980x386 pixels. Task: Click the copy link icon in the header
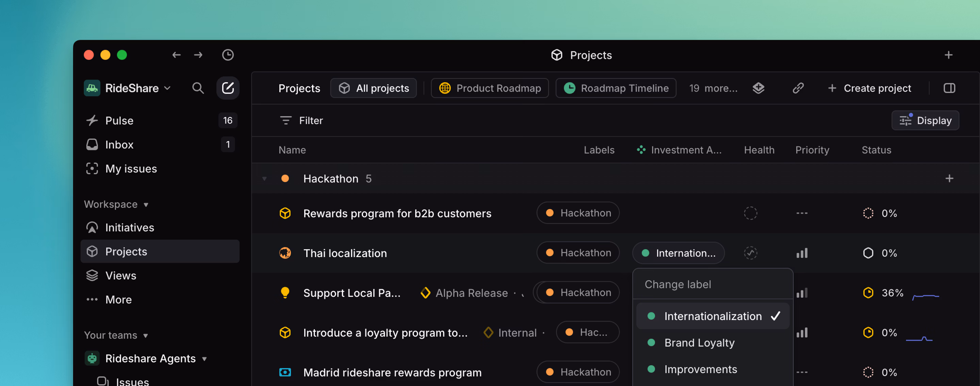click(x=798, y=88)
